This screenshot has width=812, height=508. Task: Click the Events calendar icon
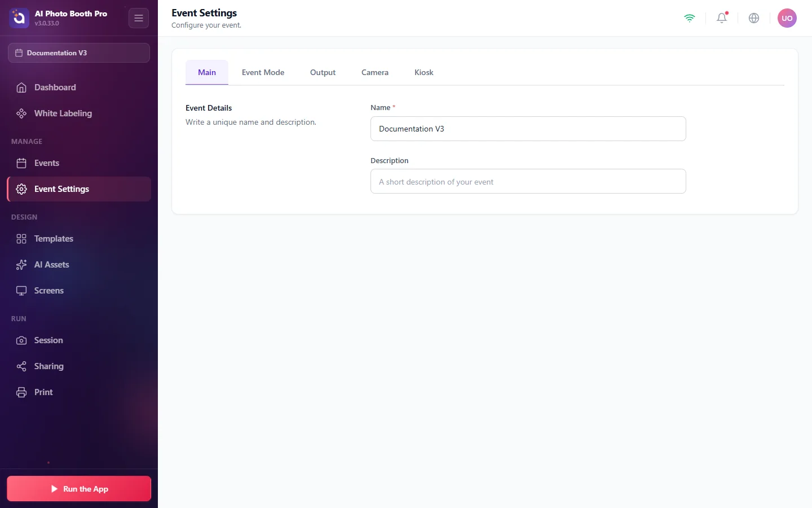pyautogui.click(x=21, y=163)
